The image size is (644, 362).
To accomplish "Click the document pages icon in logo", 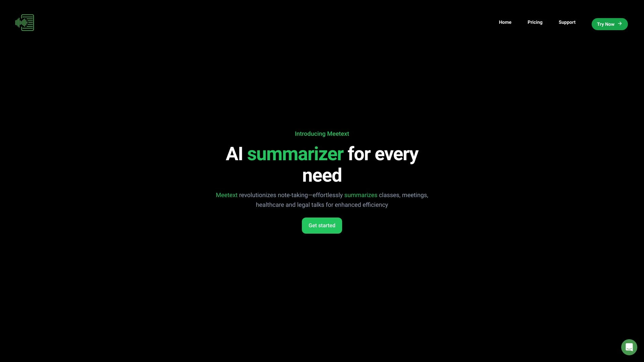I will [x=28, y=22].
